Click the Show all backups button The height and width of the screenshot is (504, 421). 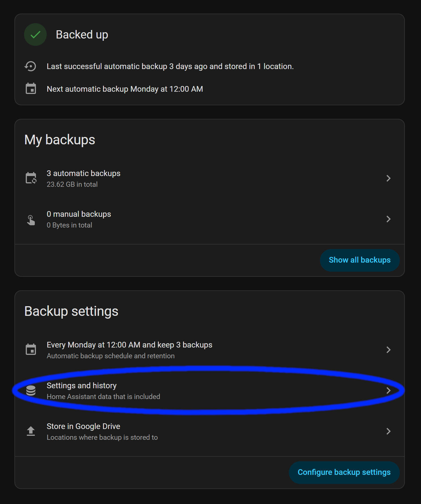[x=360, y=260]
